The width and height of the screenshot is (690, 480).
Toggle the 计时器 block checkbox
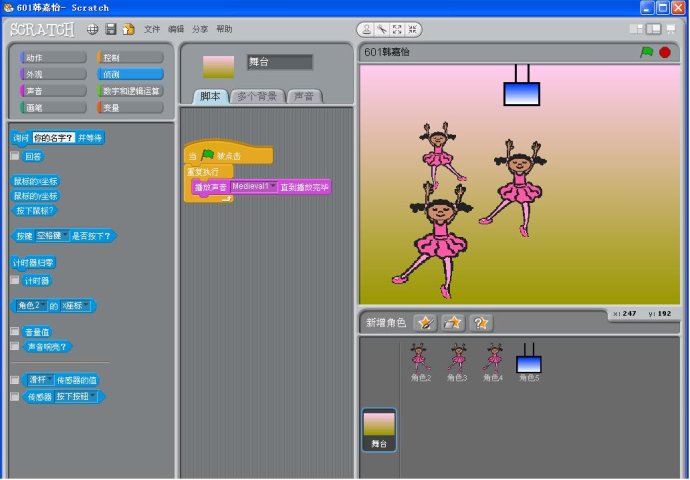15,280
